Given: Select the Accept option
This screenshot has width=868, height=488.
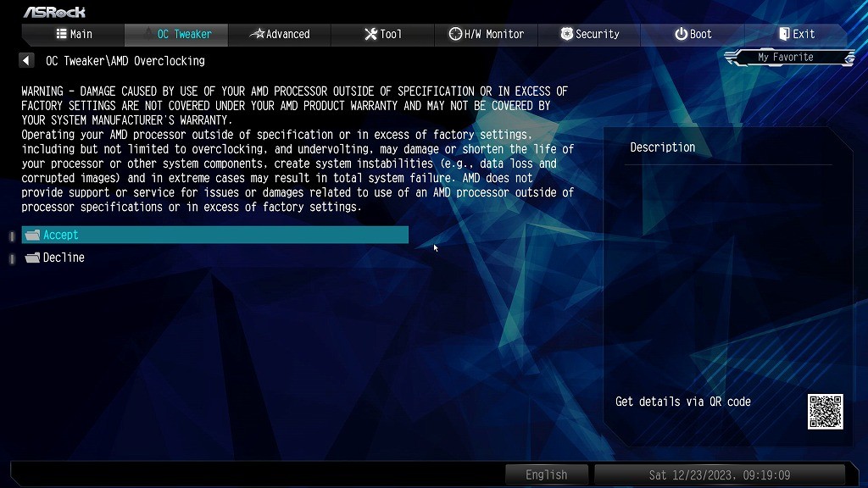Looking at the screenshot, I should click(x=214, y=235).
